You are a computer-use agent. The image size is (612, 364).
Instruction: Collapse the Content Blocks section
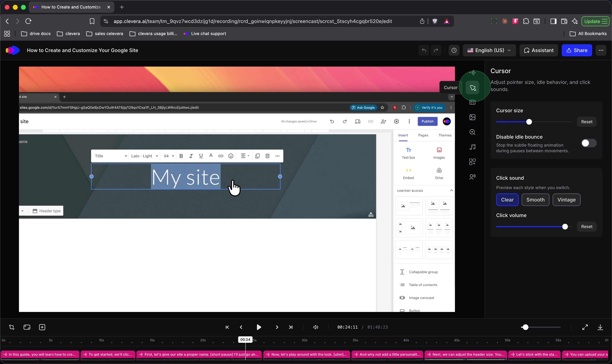point(451,190)
